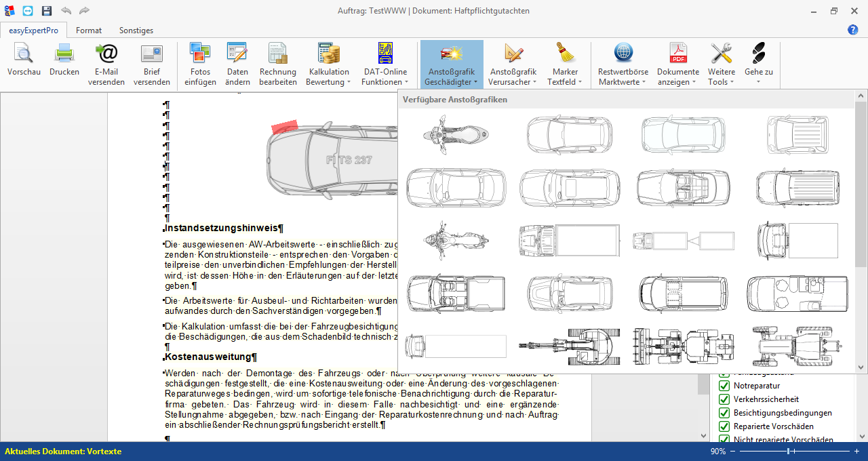Switch to the easyExpertPro tab
Viewport: 868px width, 461px height.
(34, 31)
